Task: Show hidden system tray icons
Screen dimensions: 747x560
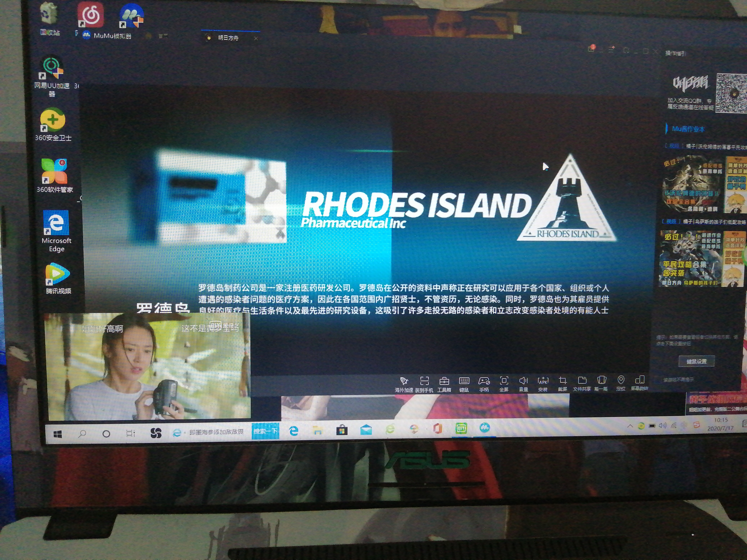Action: pyautogui.click(x=630, y=426)
